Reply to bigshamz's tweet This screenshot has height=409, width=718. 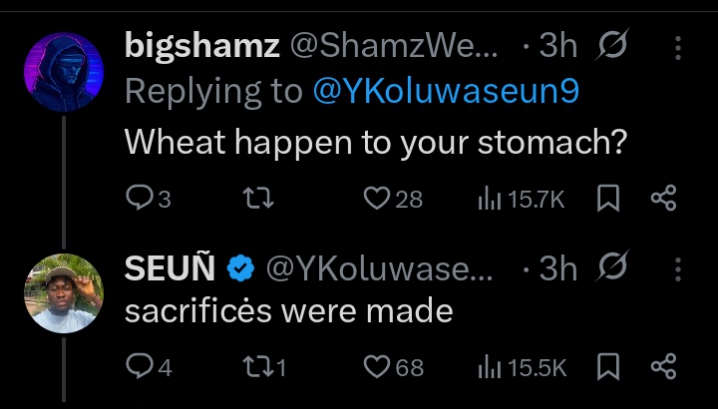137,199
